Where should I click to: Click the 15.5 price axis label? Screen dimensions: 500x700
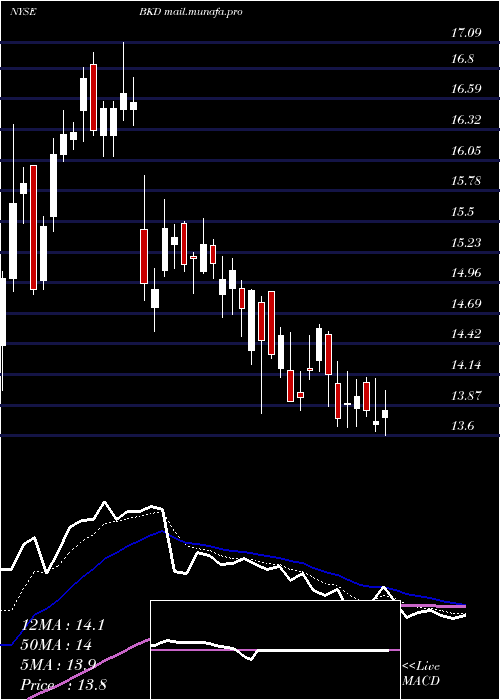(x=462, y=212)
